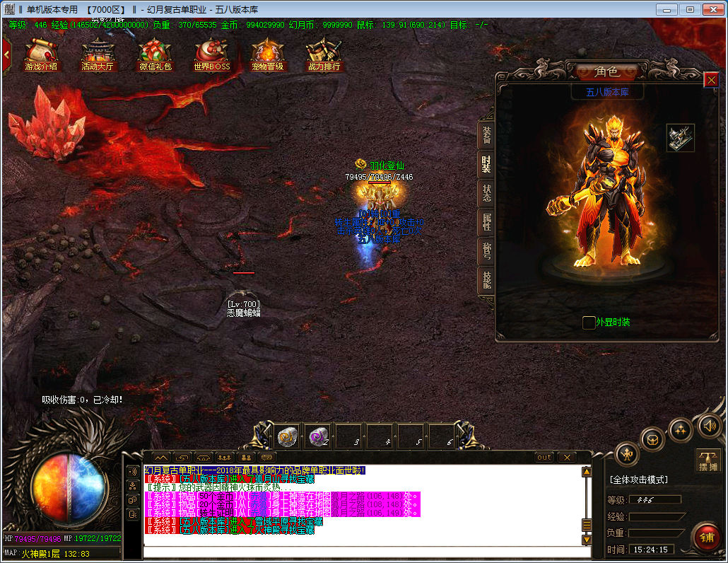This screenshot has width=728, height=563.
Task: Click the 火神殿1层 map location text
Action: click(40, 554)
